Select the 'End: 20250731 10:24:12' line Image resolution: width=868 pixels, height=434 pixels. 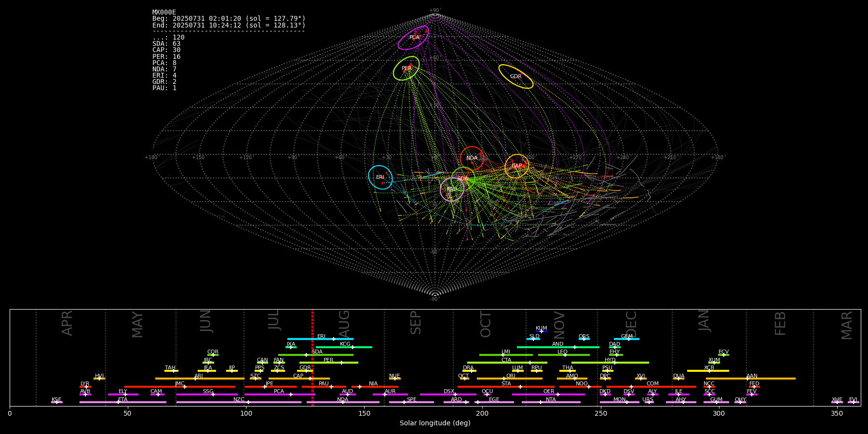tap(229, 25)
